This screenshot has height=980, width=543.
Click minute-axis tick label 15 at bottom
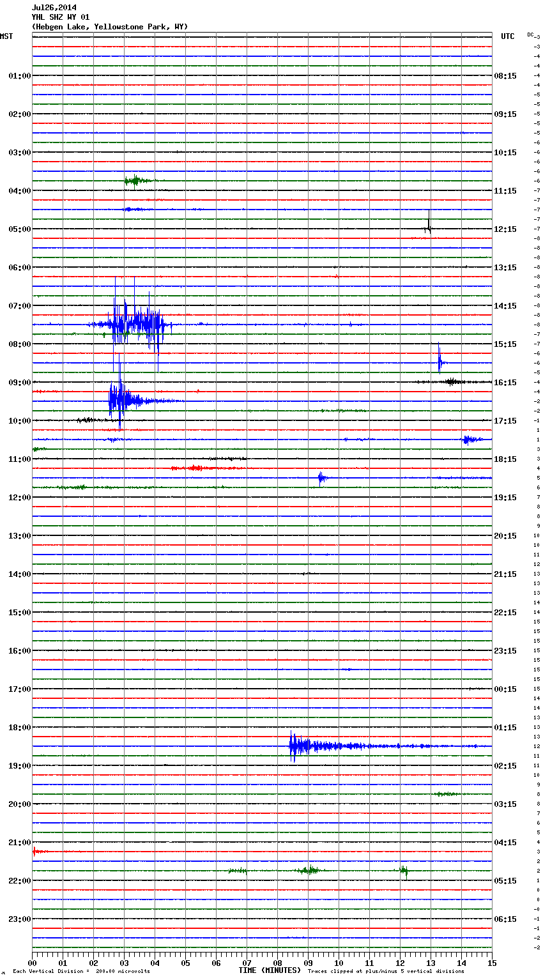pos(492,963)
